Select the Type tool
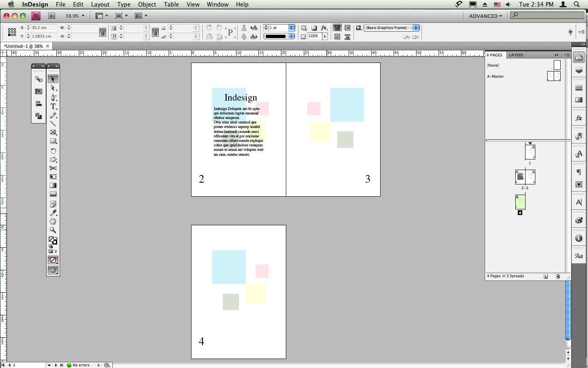The image size is (588, 368). coord(53,106)
